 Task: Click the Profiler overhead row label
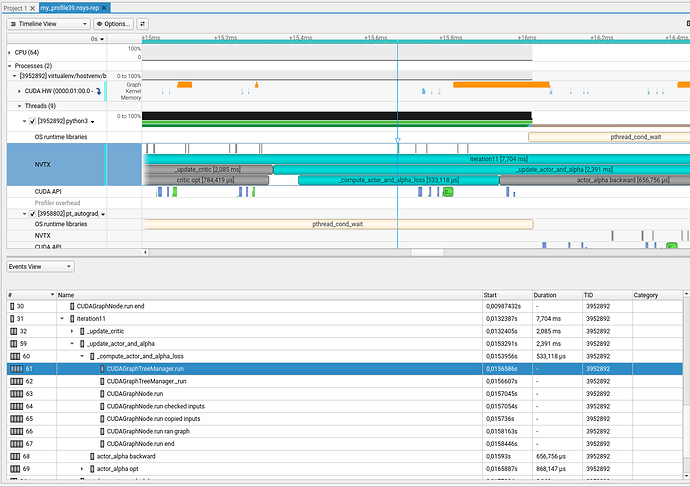point(57,203)
